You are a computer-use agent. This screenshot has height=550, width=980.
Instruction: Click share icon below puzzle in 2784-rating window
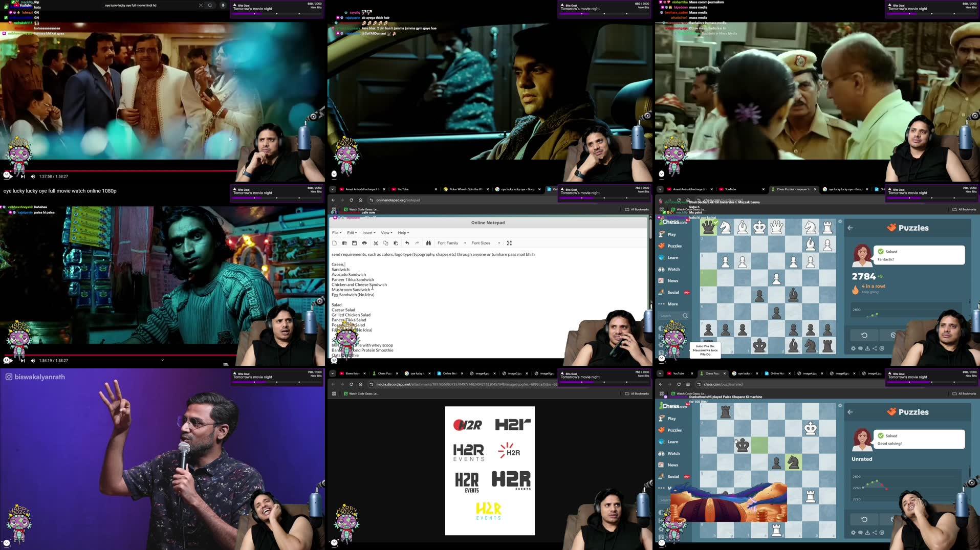pyautogui.click(x=875, y=348)
